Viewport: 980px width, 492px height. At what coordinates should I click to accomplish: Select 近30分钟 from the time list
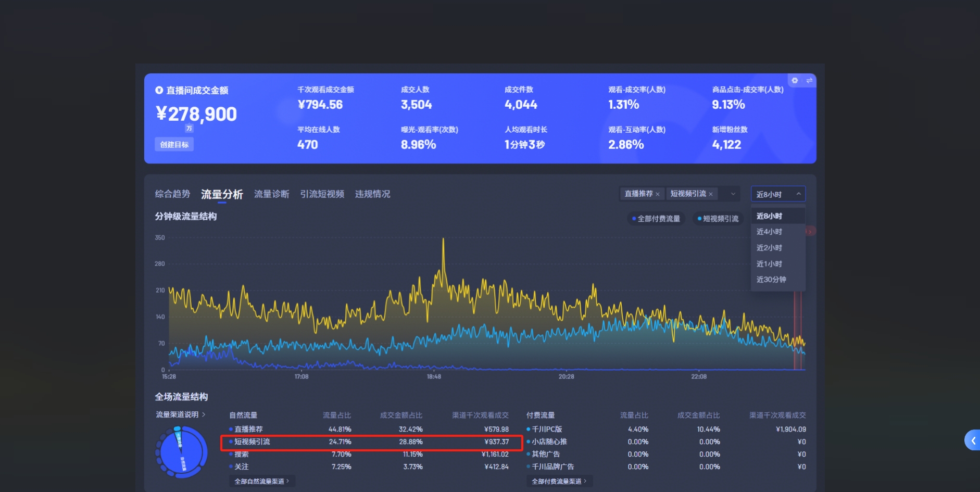[778, 280]
